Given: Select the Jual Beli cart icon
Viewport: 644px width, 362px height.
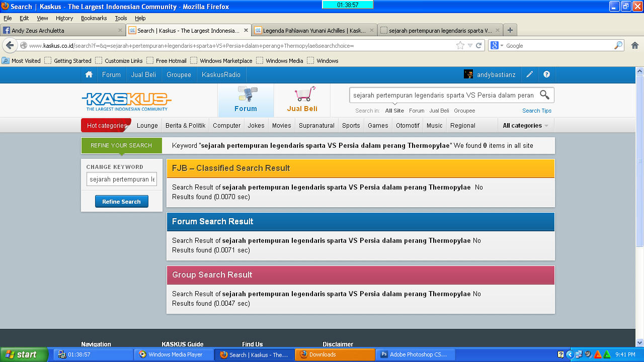Looking at the screenshot, I should 302,100.
